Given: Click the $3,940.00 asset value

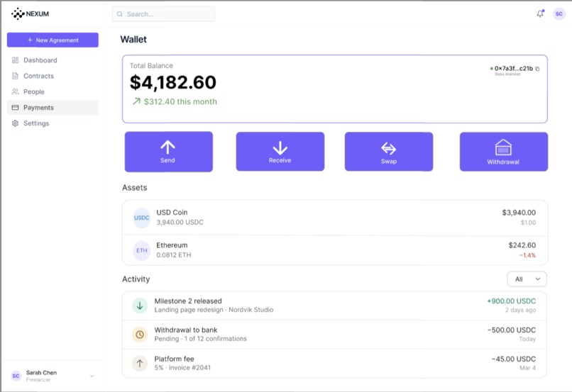Looking at the screenshot, I should click(519, 213).
